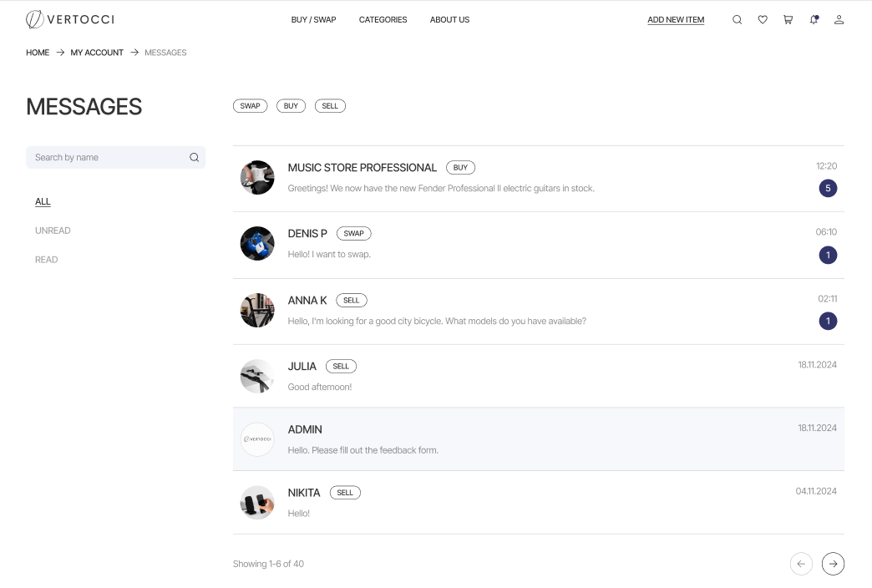Click magnifier icon in name search box
The height and width of the screenshot is (588, 872).
(x=195, y=157)
